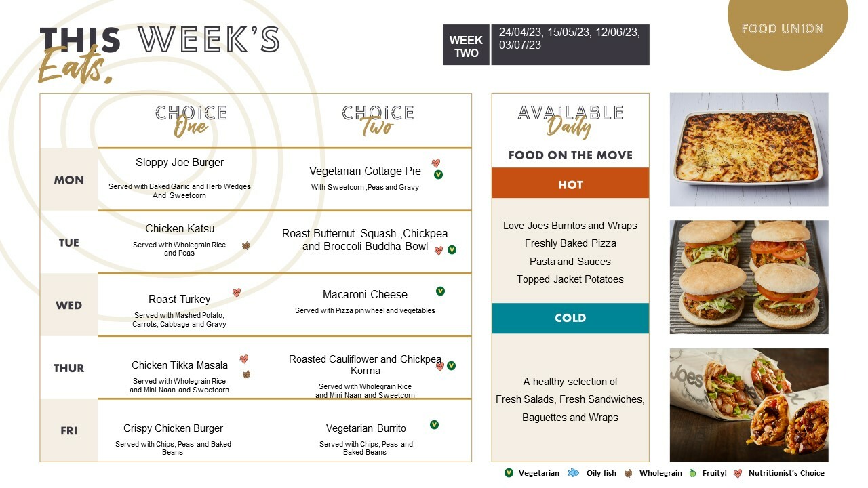Screen dimensions: 868x488
Task: Open the burgers photo
Action: point(749,277)
